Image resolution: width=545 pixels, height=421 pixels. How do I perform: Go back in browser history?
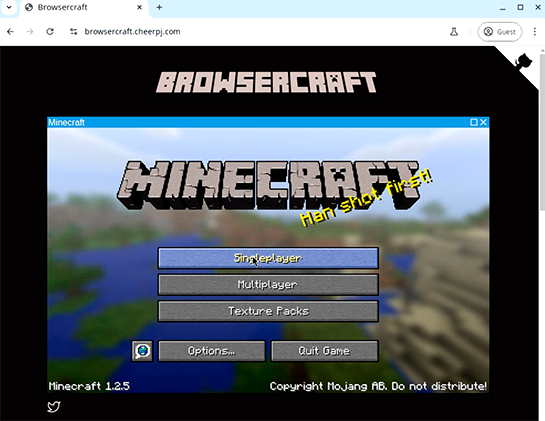point(10,32)
